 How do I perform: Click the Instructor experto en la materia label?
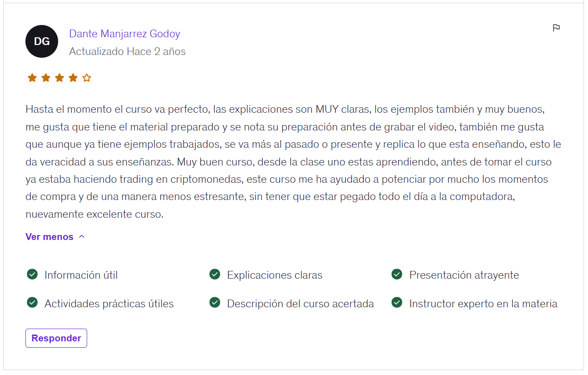(483, 304)
